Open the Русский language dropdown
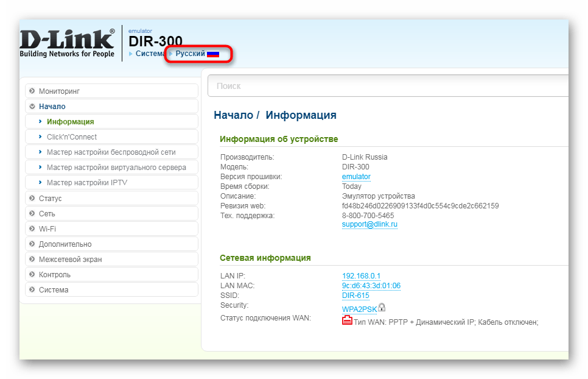 point(190,54)
